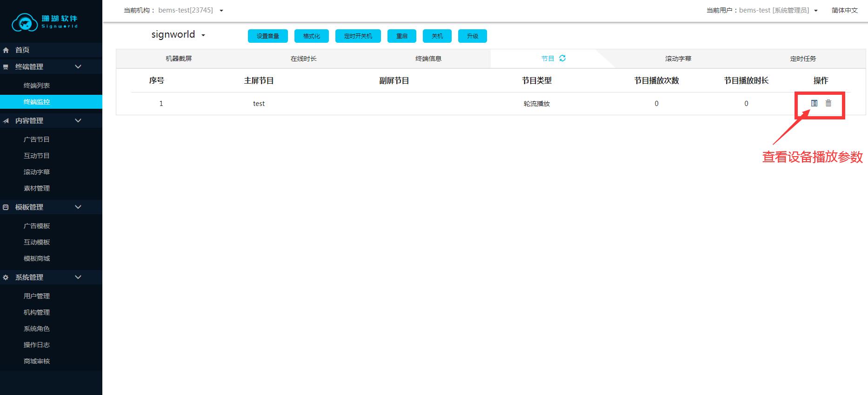
Task: Collapse the 系统管理 section chevron
Action: (78, 277)
